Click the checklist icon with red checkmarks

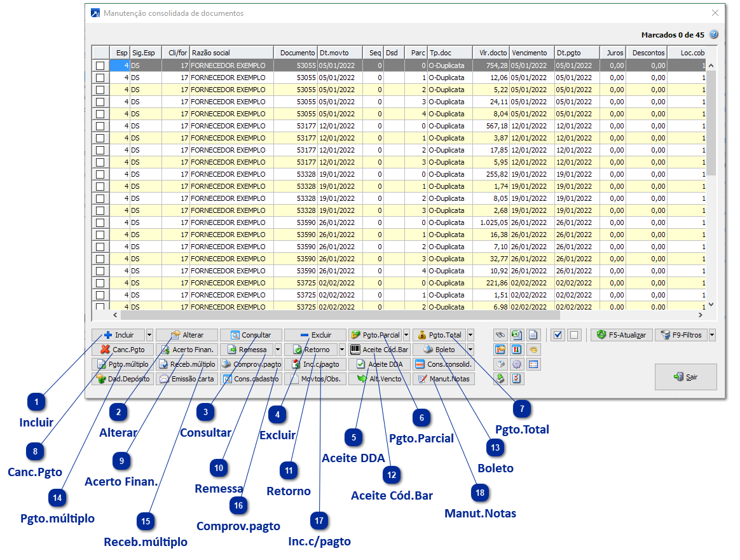click(x=517, y=379)
